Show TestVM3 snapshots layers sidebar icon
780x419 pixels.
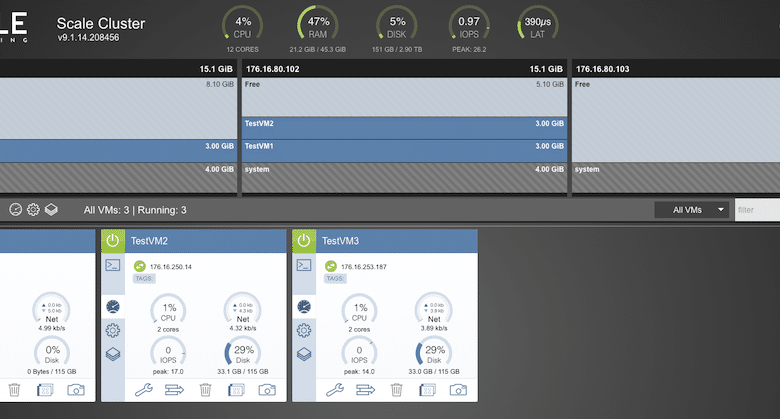(304, 354)
